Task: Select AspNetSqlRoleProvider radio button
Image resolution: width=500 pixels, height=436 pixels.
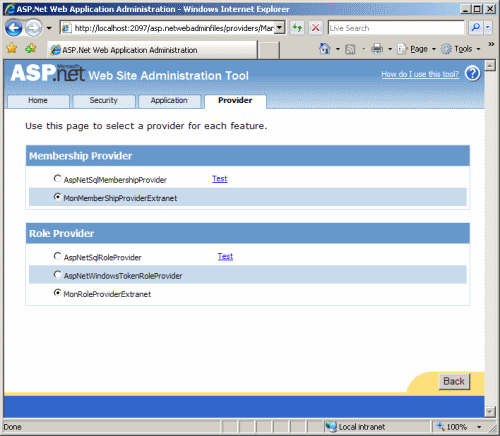Action: (x=57, y=256)
